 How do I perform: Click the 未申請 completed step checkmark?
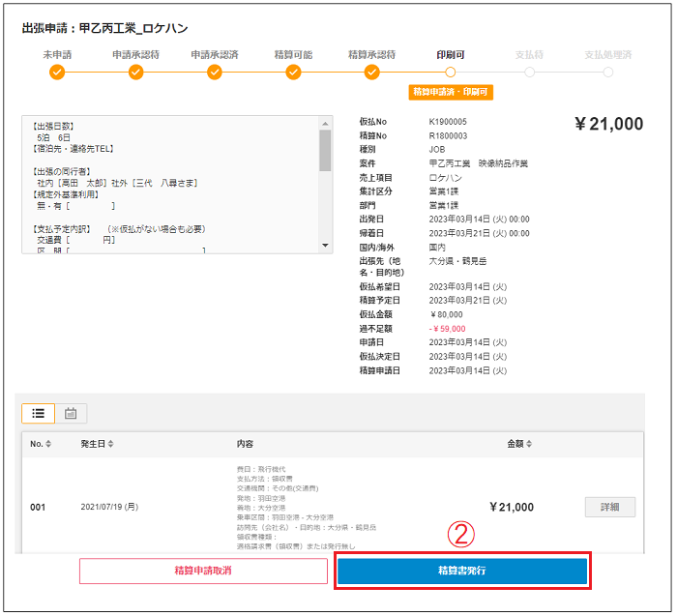57,72
